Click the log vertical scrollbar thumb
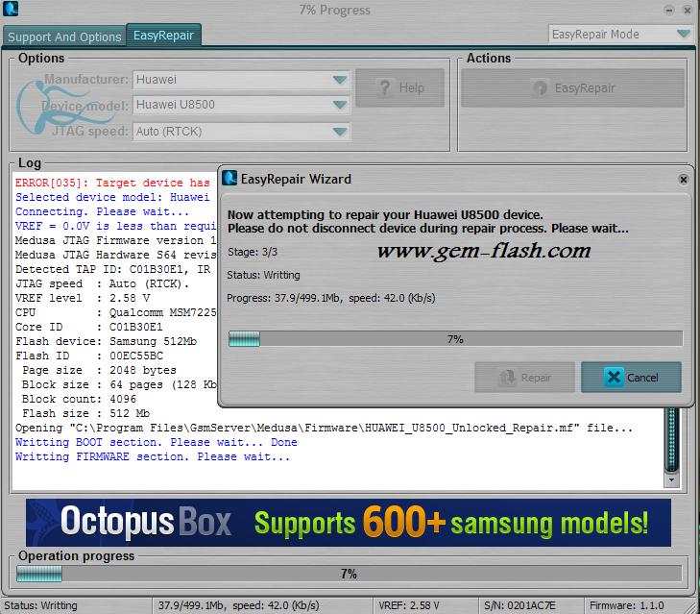700x614 pixels. [671, 440]
